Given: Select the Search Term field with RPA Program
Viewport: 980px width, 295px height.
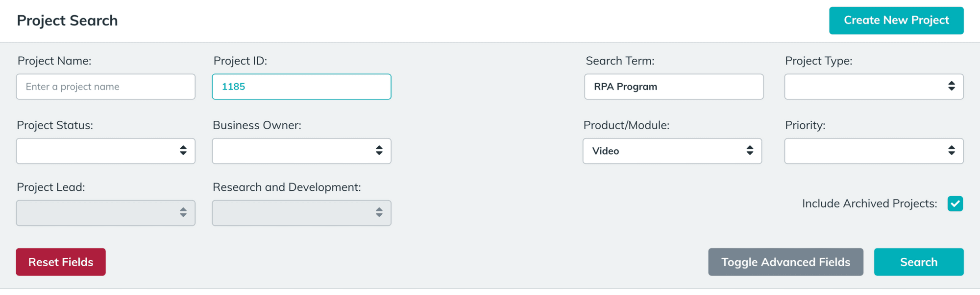Looking at the screenshot, I should [674, 87].
